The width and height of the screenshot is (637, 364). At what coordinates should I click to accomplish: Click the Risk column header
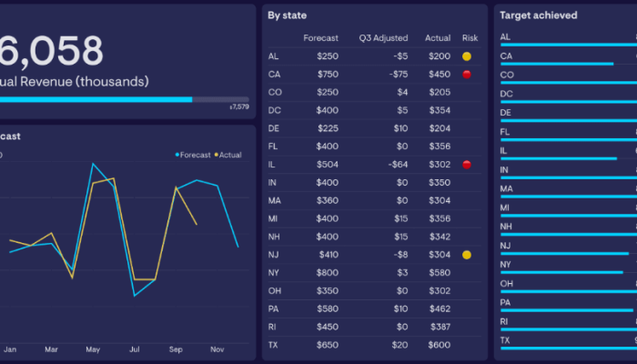[470, 38]
